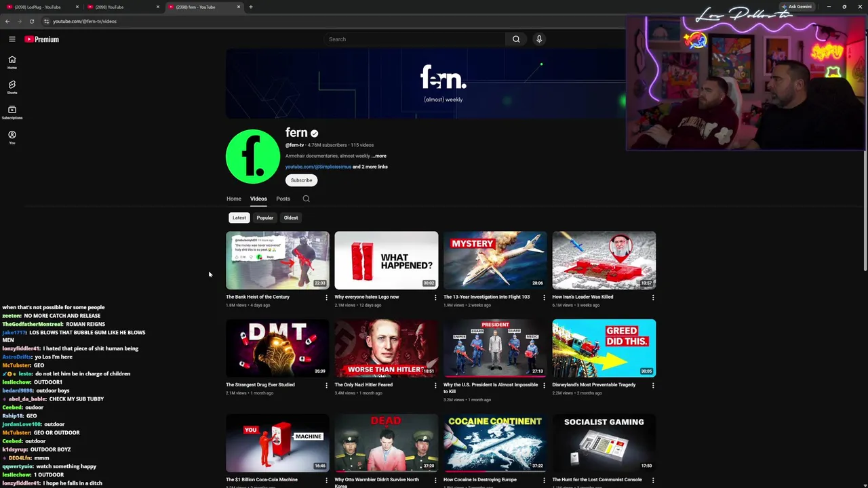Open Shorts from the sidebar
The width and height of the screenshot is (868, 488).
(12, 87)
